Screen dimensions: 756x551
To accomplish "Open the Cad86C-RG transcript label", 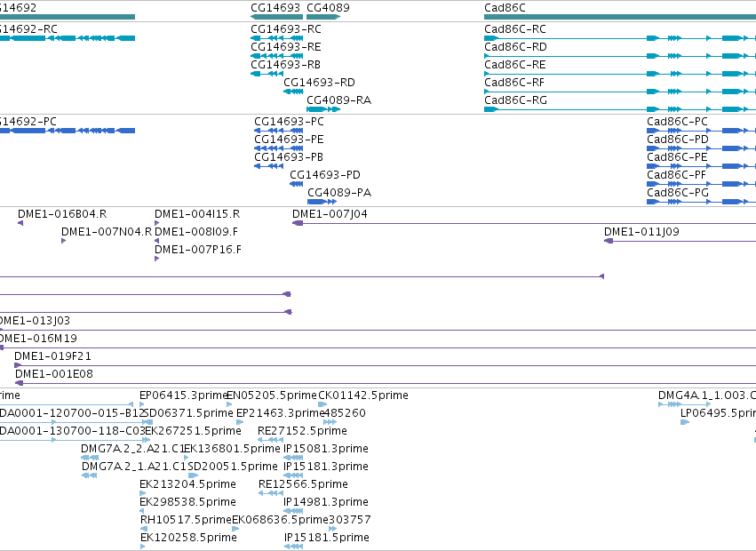I will click(x=515, y=100).
